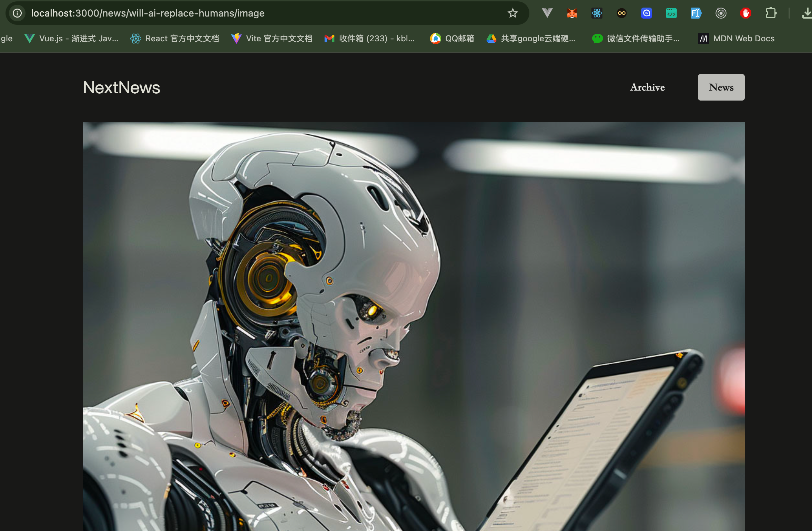Go to the Archive nav link
Viewport: 812px width, 531px height.
647,87
